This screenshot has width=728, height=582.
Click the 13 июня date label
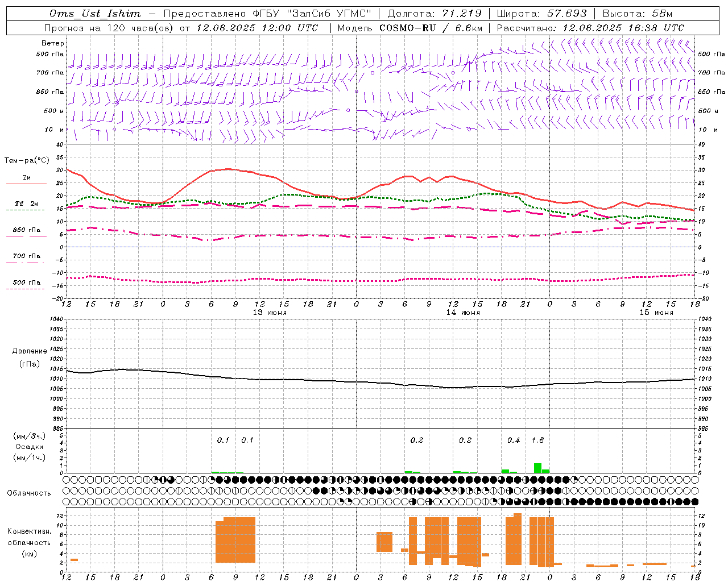[x=270, y=313]
